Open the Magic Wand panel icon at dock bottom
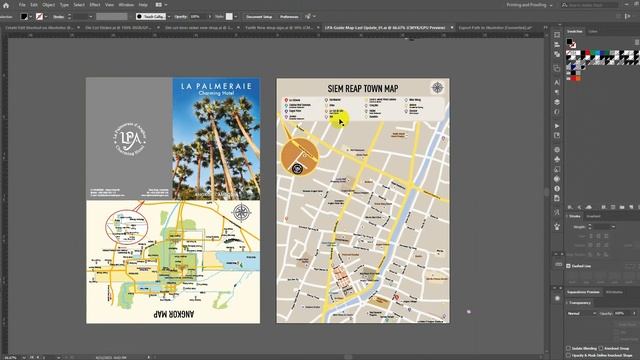Image resolution: width=640 pixels, height=360 pixels. [x=557, y=227]
